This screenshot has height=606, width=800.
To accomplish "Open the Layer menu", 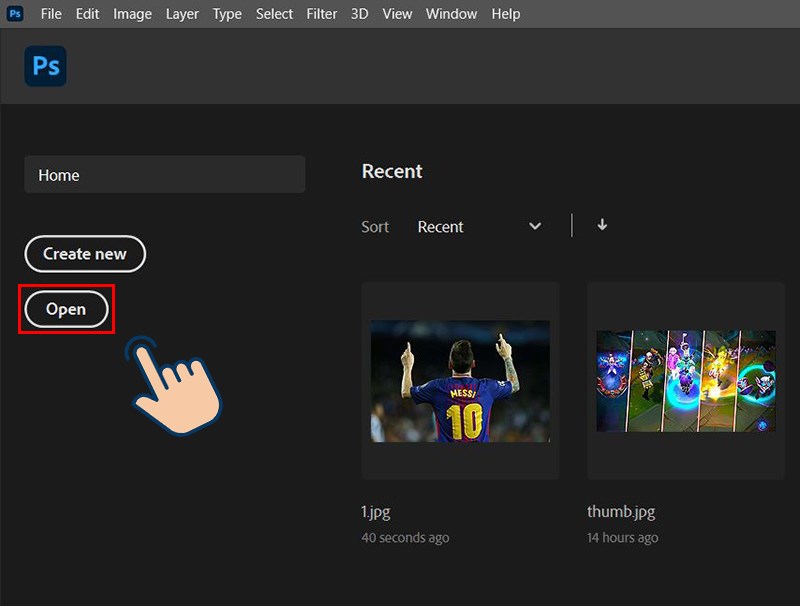I will point(182,14).
